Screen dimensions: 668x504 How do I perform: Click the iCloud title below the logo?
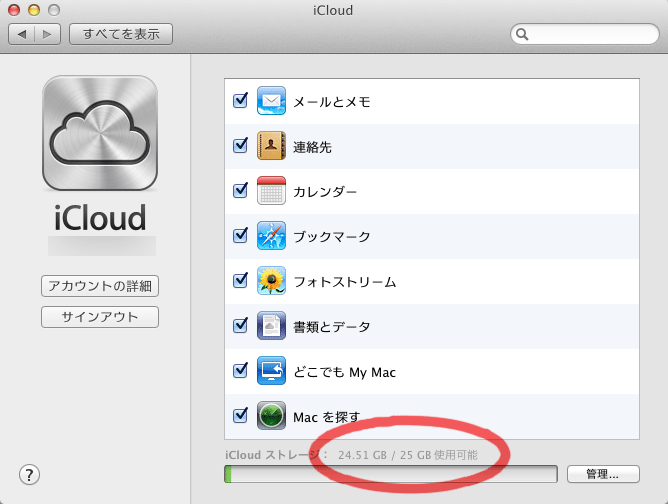(x=100, y=218)
